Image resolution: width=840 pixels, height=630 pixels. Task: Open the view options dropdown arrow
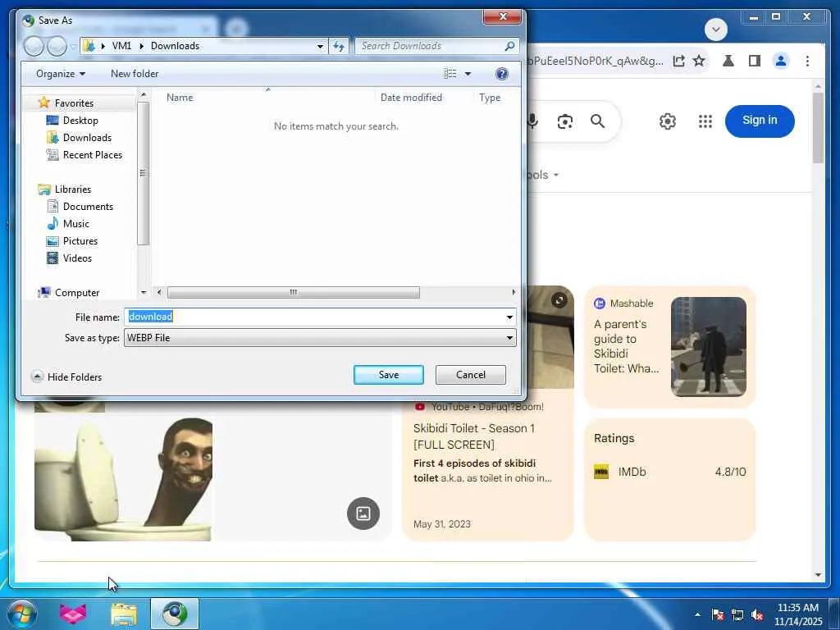pyautogui.click(x=468, y=74)
